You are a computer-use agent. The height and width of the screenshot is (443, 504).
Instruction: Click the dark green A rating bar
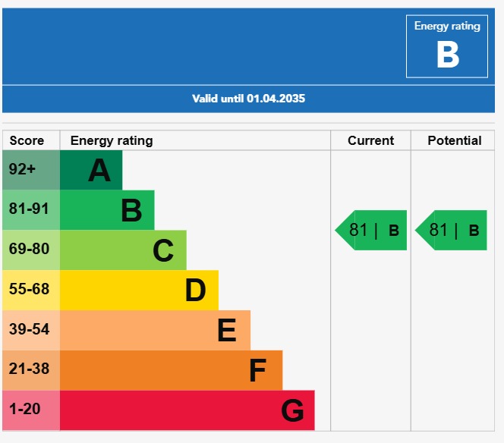(x=91, y=170)
